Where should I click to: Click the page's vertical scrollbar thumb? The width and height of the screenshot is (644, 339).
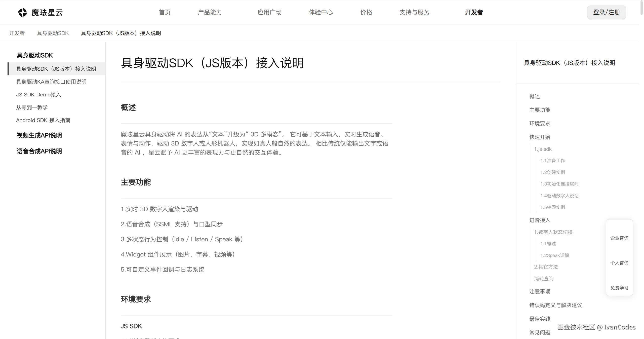pyautogui.click(x=641, y=8)
